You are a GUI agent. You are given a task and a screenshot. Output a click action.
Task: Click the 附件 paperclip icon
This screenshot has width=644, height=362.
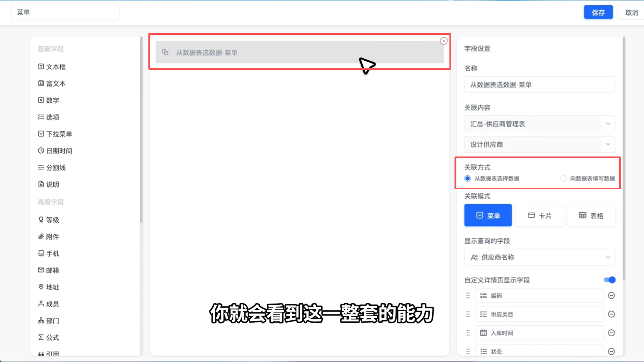click(x=41, y=237)
